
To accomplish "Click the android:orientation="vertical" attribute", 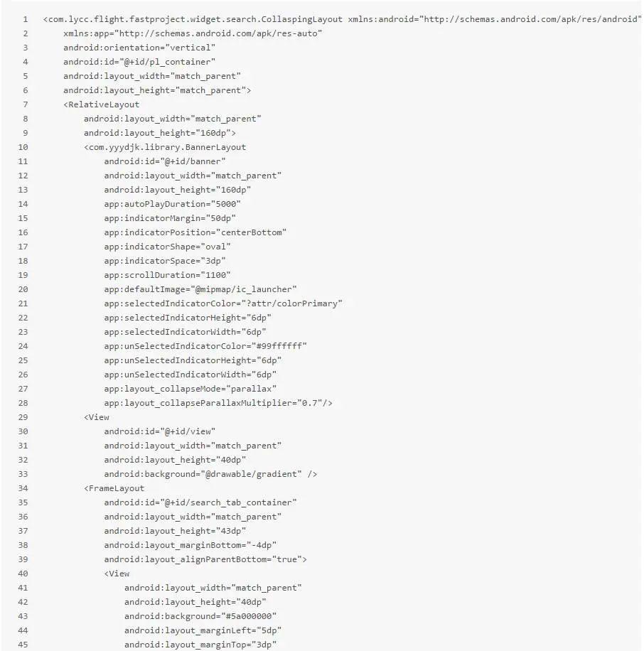I will [139, 48].
